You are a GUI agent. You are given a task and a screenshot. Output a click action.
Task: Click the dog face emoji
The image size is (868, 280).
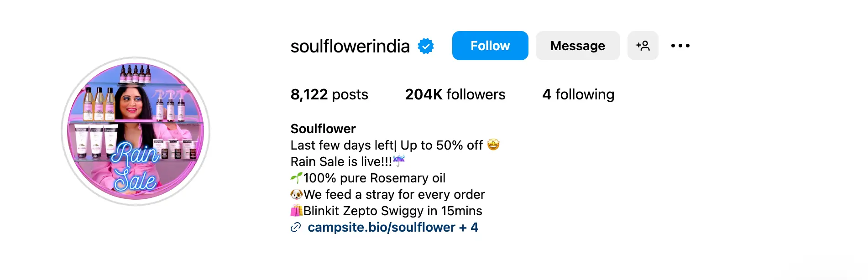coord(297,195)
